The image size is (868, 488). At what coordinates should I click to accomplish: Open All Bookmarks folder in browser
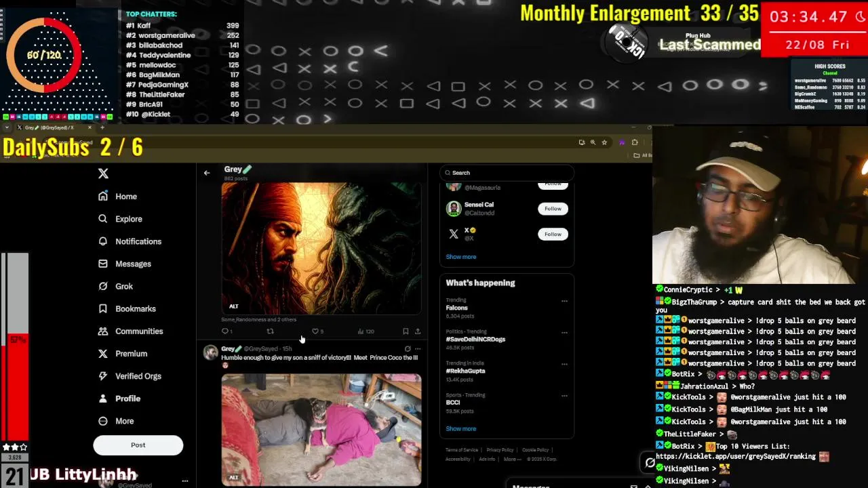coord(642,155)
